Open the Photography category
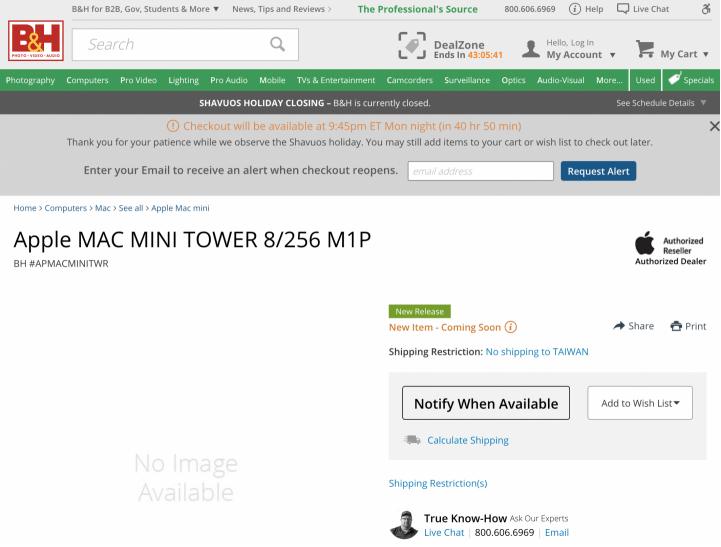Viewport: 721px width, 547px height. click(30, 80)
